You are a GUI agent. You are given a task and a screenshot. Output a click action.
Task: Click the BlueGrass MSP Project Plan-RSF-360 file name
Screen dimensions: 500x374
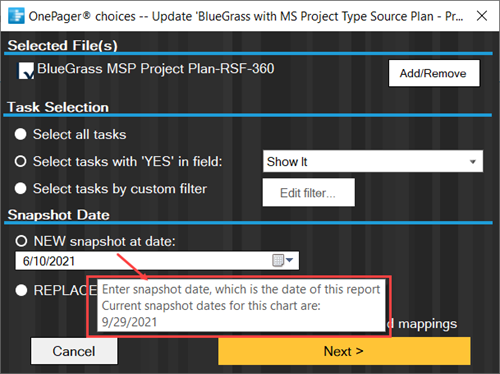(x=156, y=69)
